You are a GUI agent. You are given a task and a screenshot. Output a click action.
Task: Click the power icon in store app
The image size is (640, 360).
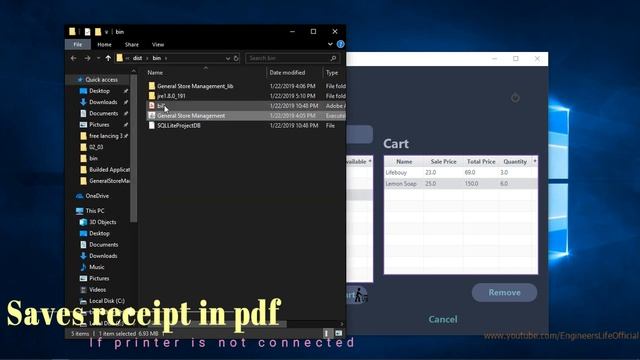[x=515, y=98]
